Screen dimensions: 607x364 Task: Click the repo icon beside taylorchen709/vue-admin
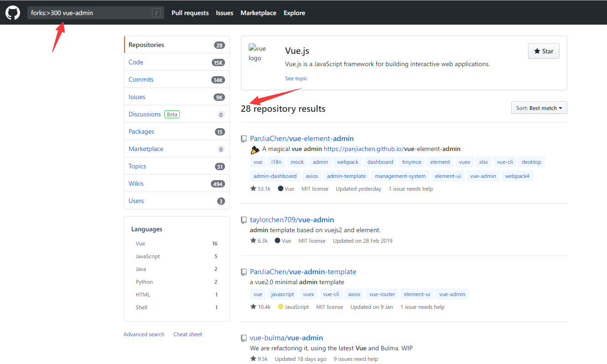point(244,220)
